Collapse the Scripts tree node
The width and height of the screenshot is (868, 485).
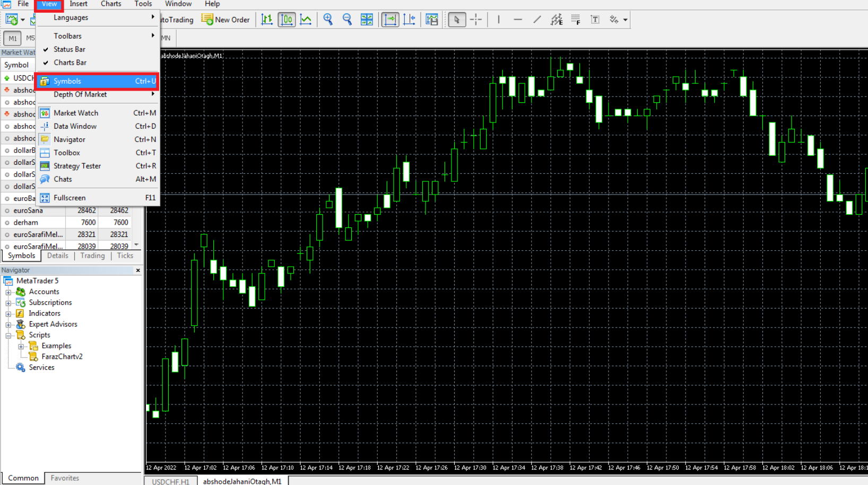point(8,336)
